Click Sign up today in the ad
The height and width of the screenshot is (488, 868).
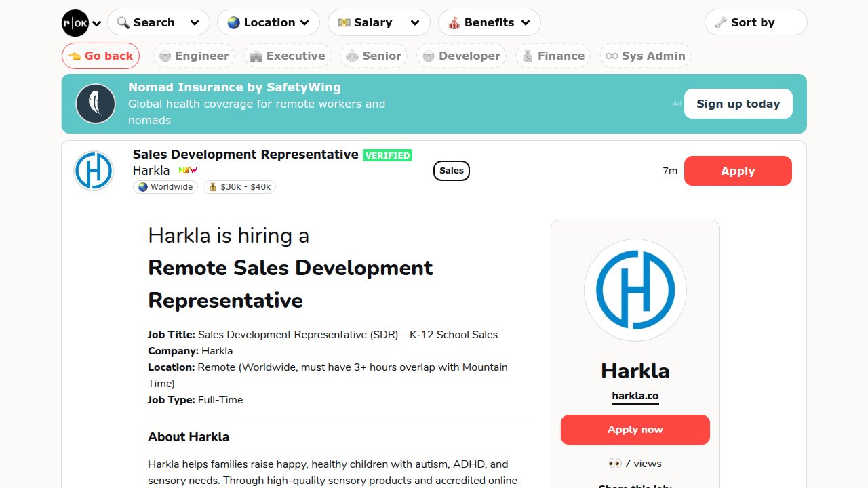pos(738,104)
